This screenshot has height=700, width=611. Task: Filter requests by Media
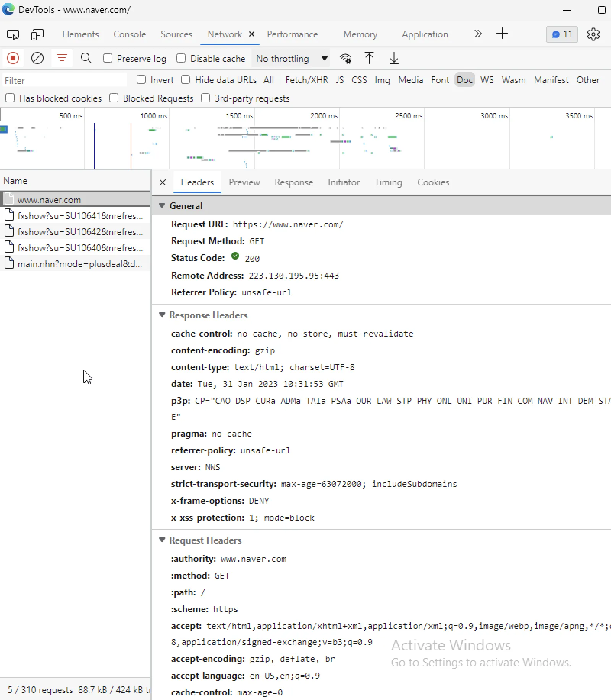[x=411, y=80]
